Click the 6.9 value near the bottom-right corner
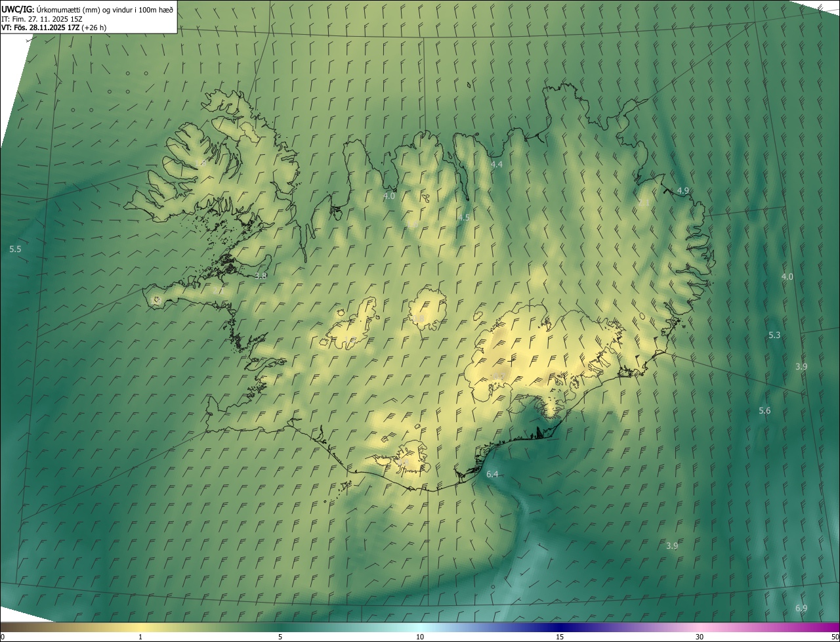This screenshot has width=840, height=642. click(x=801, y=609)
